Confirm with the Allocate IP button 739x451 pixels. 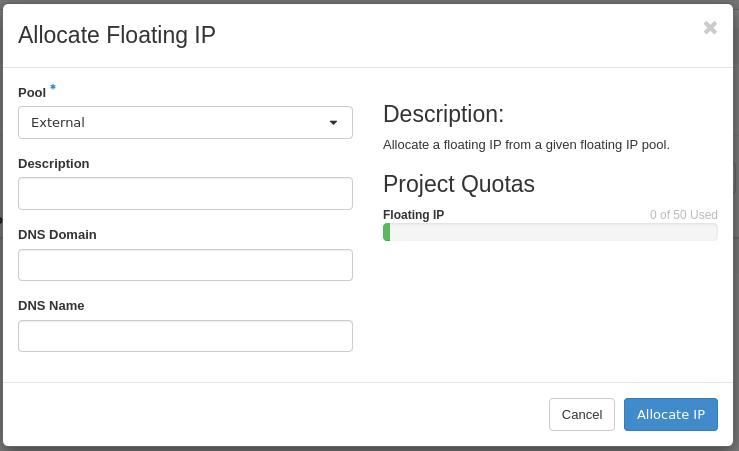(x=670, y=415)
